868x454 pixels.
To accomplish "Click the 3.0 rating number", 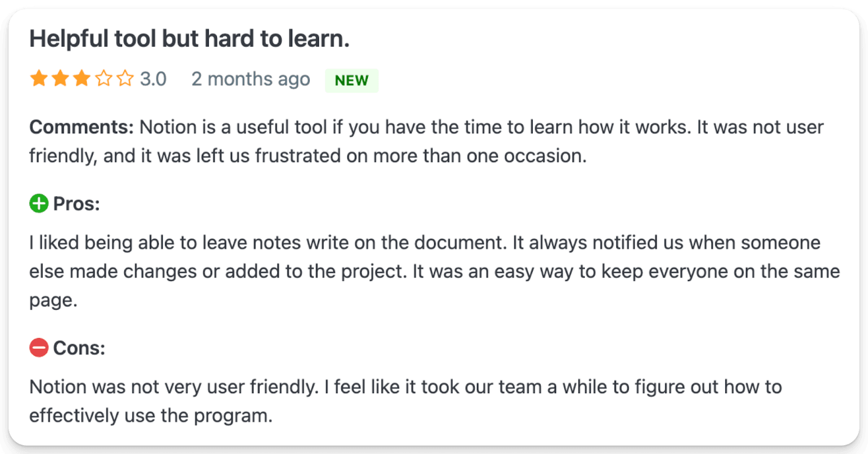I will [153, 79].
